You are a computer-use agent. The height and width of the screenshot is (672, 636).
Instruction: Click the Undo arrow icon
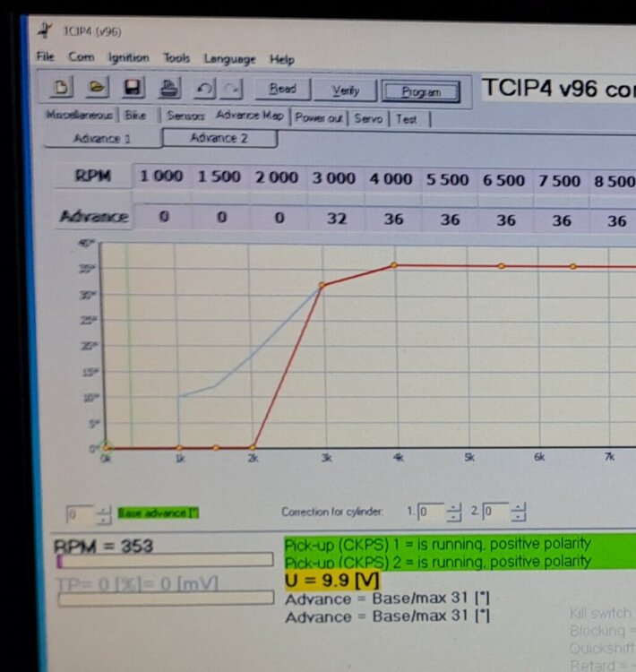[204, 90]
